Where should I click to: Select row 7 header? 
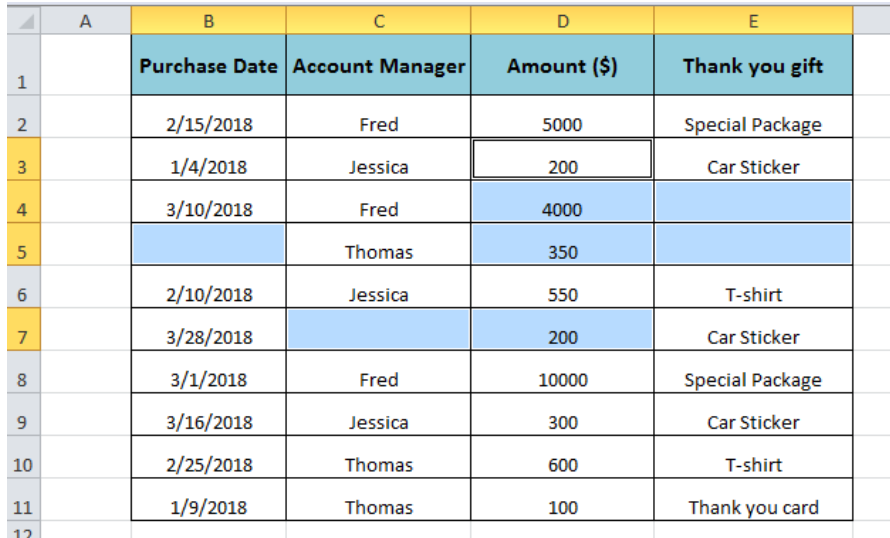pyautogui.click(x=23, y=330)
